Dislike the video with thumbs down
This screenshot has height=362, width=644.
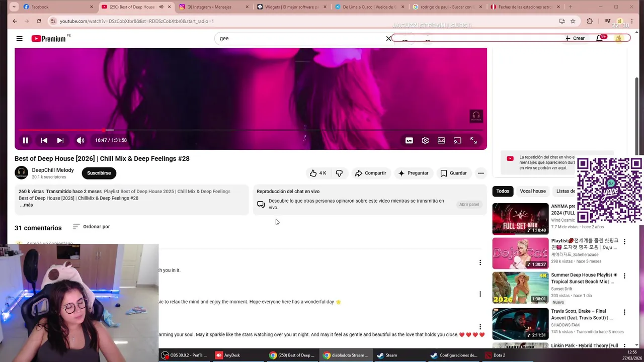click(339, 173)
